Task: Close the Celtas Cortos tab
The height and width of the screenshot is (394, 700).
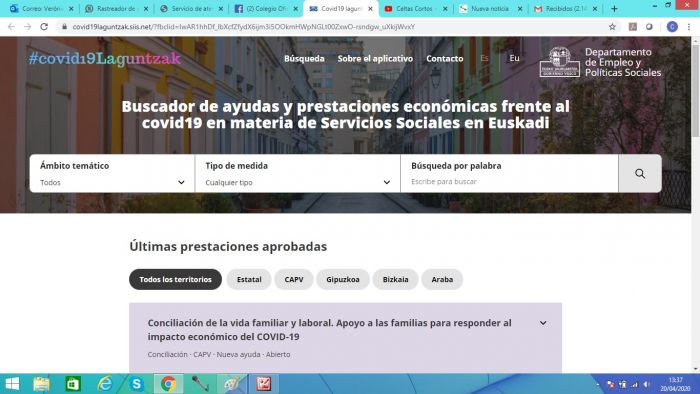Action: pyautogui.click(x=445, y=8)
